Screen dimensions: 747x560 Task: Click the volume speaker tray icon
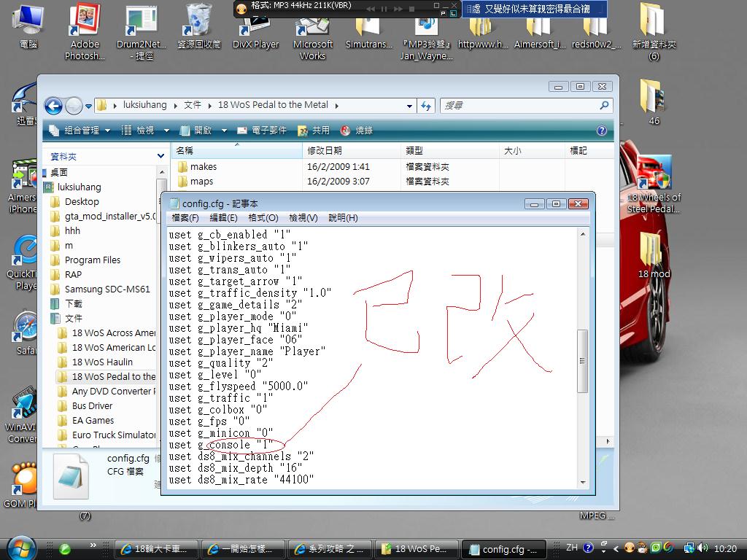[703, 548]
